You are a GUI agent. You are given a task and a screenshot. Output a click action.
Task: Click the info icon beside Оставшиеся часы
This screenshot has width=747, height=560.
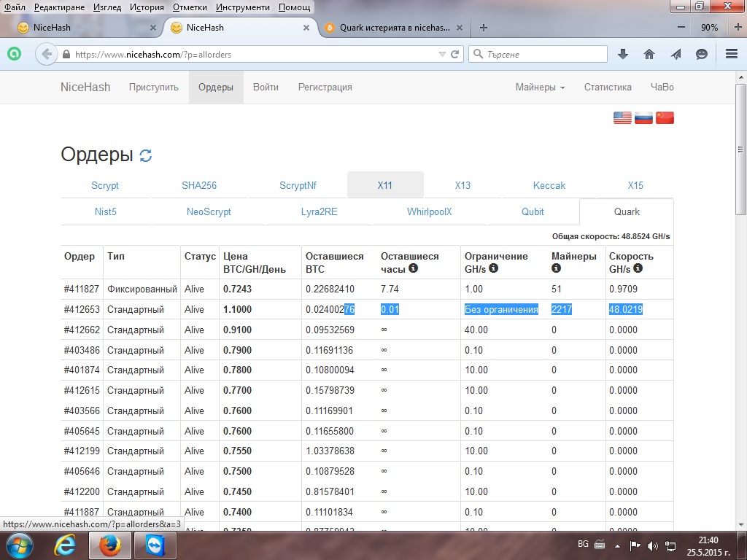pos(414,268)
